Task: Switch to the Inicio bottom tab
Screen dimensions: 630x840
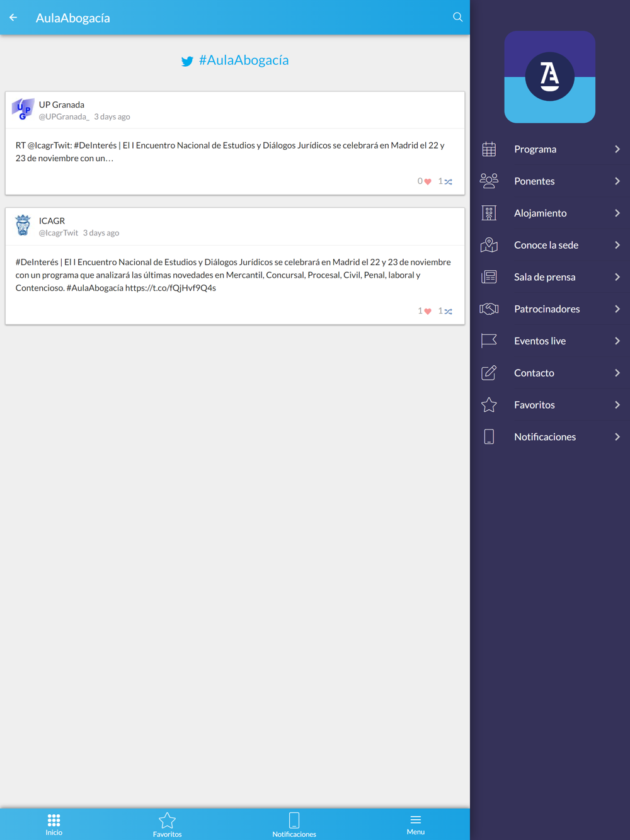Action: coord(54,824)
